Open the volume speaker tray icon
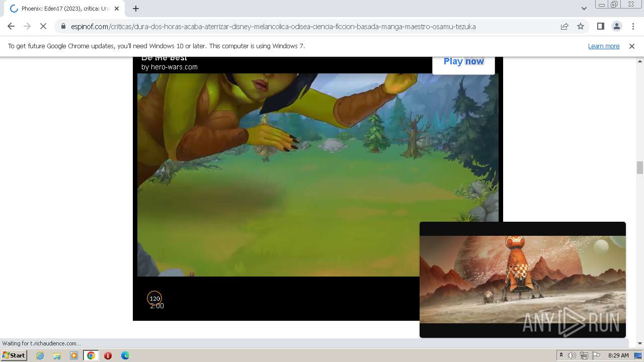 click(572, 355)
